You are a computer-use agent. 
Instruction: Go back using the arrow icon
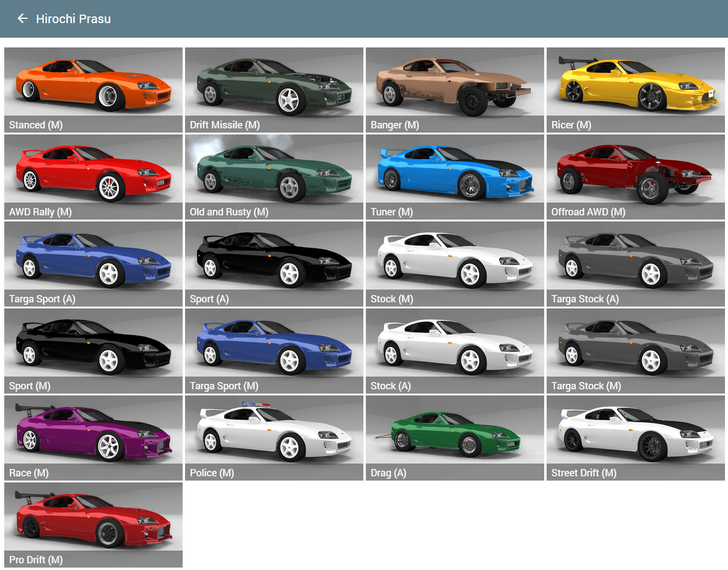pos(23,19)
